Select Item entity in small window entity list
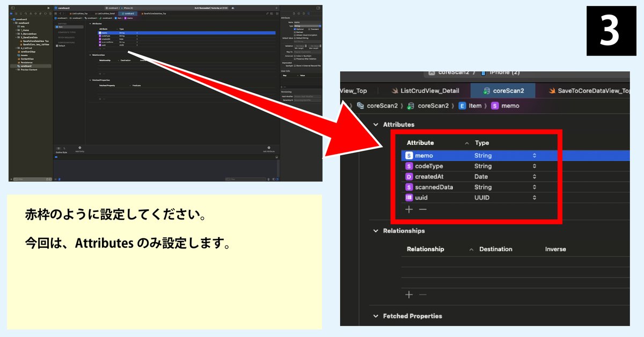The image size is (644, 337). pyautogui.click(x=69, y=27)
